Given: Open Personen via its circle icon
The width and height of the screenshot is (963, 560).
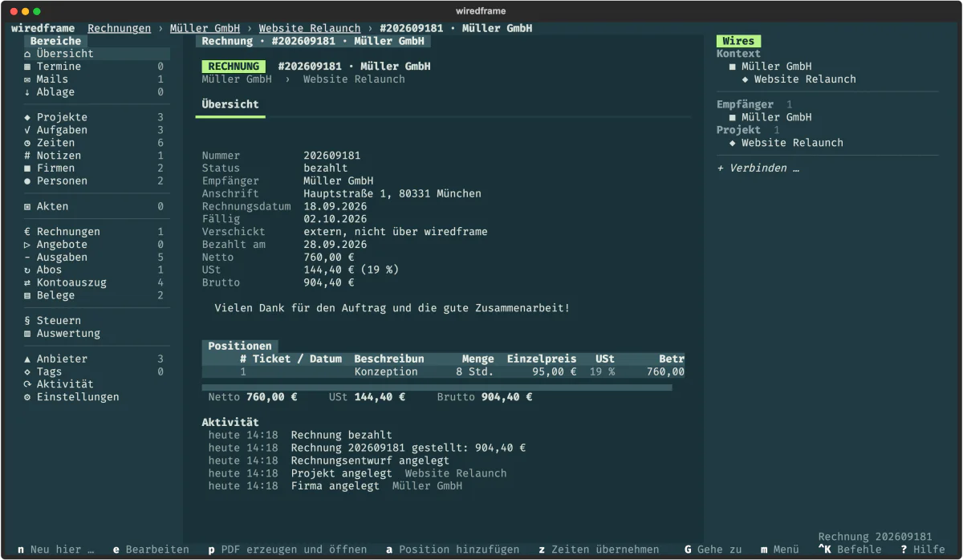Looking at the screenshot, I should point(27,181).
